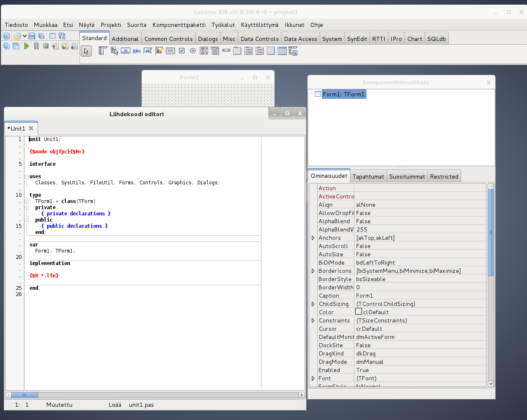Open the Tiedosto menu
The image size is (527, 420).
click(17, 25)
